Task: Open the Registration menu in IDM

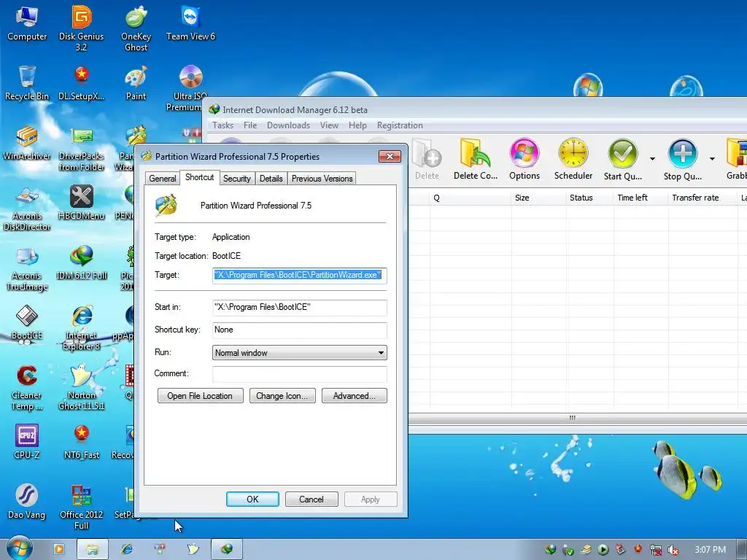Action: (x=400, y=125)
